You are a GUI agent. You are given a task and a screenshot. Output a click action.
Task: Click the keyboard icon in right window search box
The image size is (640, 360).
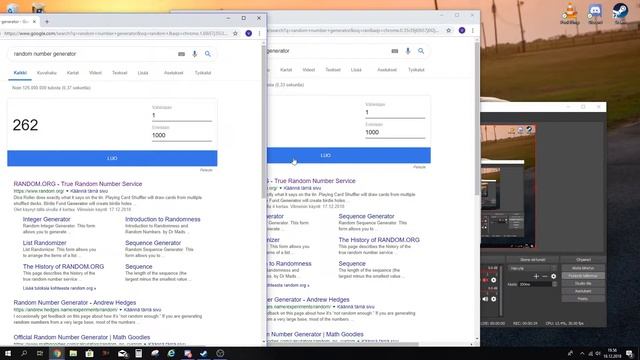(x=394, y=51)
